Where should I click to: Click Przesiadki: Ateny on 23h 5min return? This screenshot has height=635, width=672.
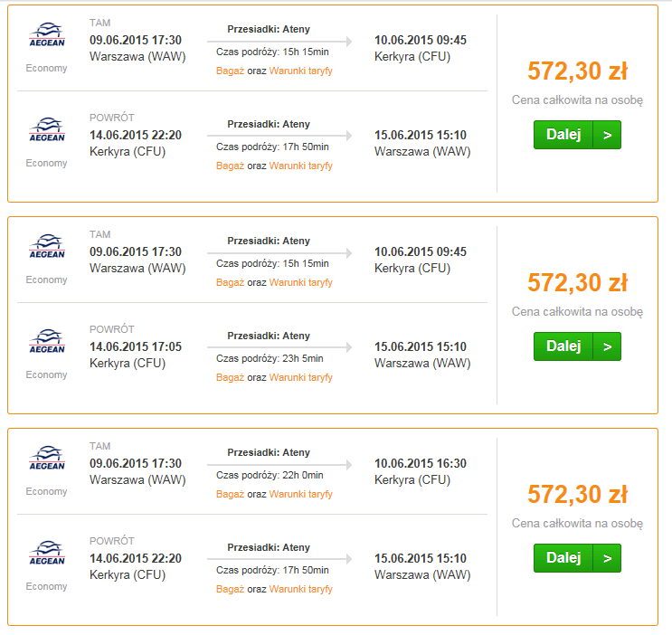point(269,336)
